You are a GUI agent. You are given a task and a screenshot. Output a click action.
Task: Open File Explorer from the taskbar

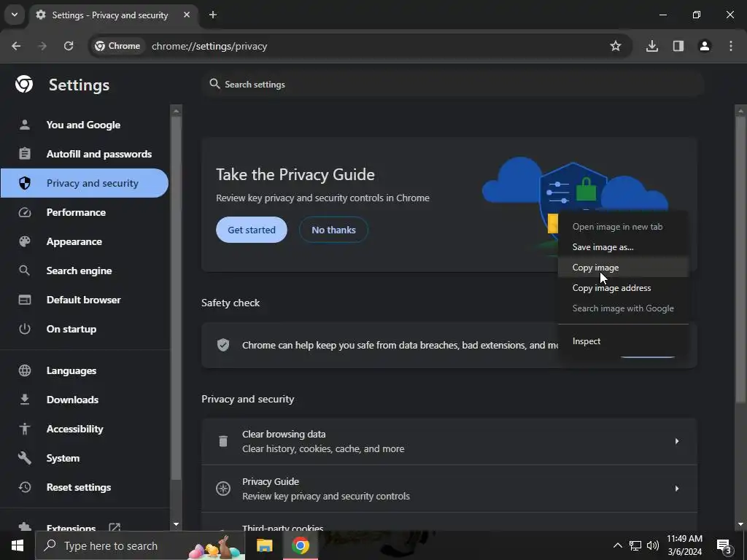[264, 545]
